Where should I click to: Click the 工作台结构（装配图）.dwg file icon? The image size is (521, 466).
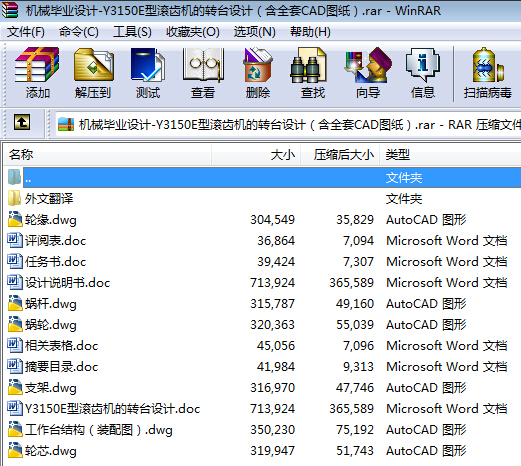pyautogui.click(x=14, y=429)
